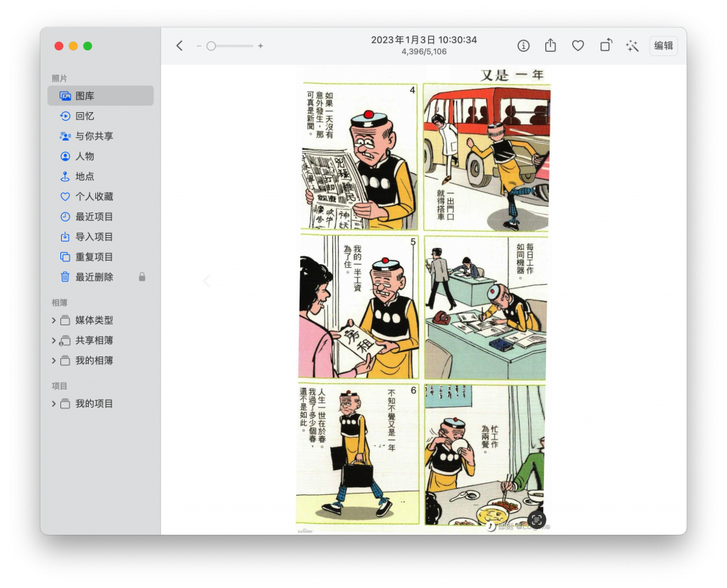The height and width of the screenshot is (588, 727).
Task: Activate the Live Text icon on the photo
Action: (x=537, y=520)
